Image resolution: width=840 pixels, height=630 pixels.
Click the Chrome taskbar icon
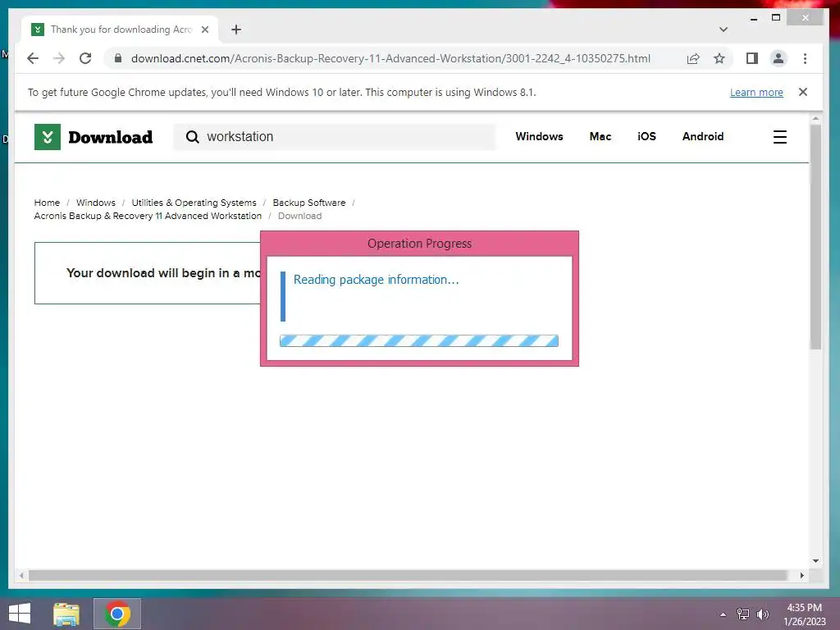pyautogui.click(x=117, y=614)
